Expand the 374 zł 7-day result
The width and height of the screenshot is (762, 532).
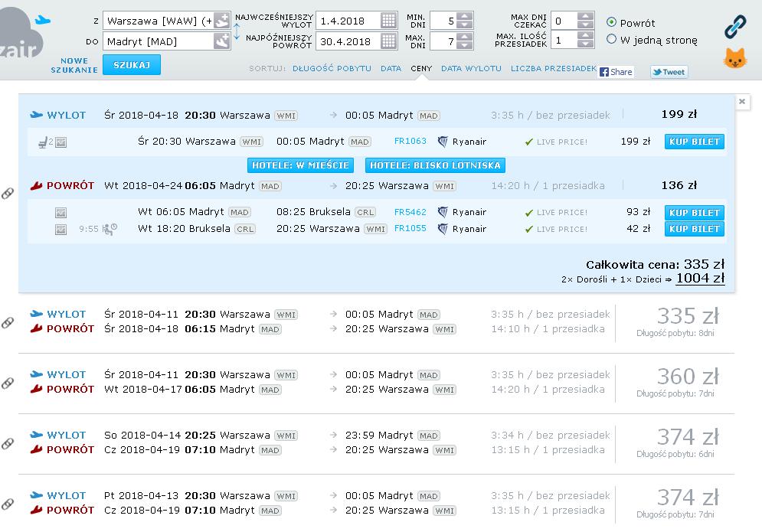pos(377,504)
